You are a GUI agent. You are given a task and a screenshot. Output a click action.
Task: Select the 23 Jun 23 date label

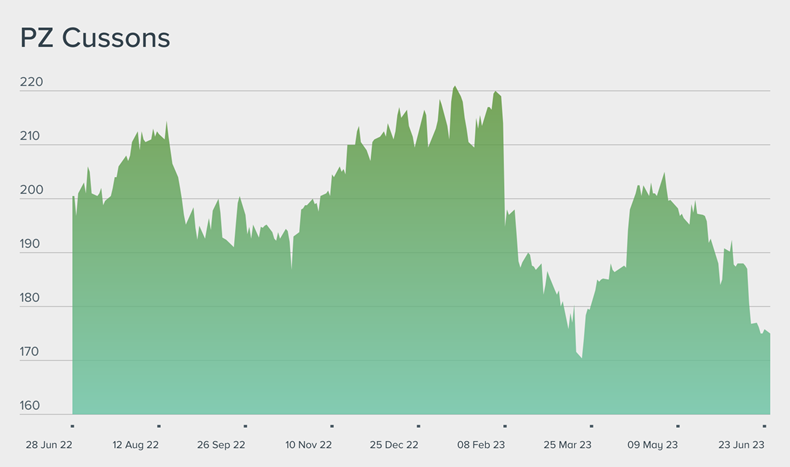pos(740,444)
